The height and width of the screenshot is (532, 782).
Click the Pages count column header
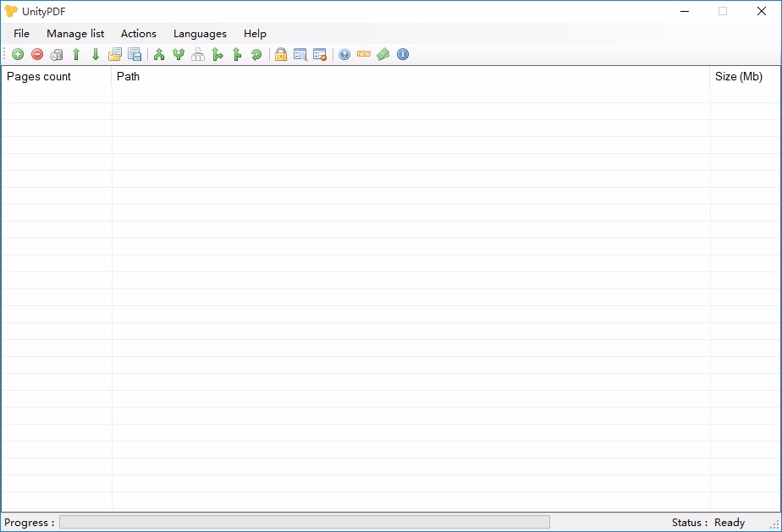[x=57, y=76]
